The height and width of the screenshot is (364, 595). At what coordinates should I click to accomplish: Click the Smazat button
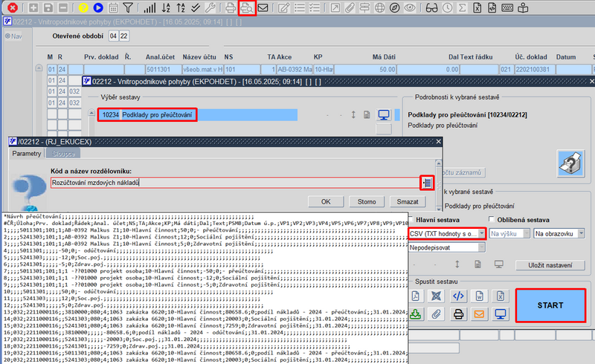[x=408, y=202]
